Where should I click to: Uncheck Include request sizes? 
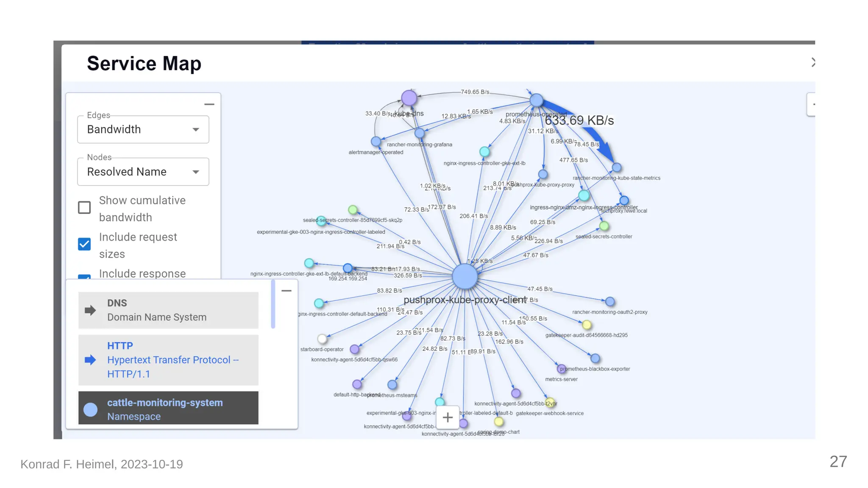click(84, 244)
